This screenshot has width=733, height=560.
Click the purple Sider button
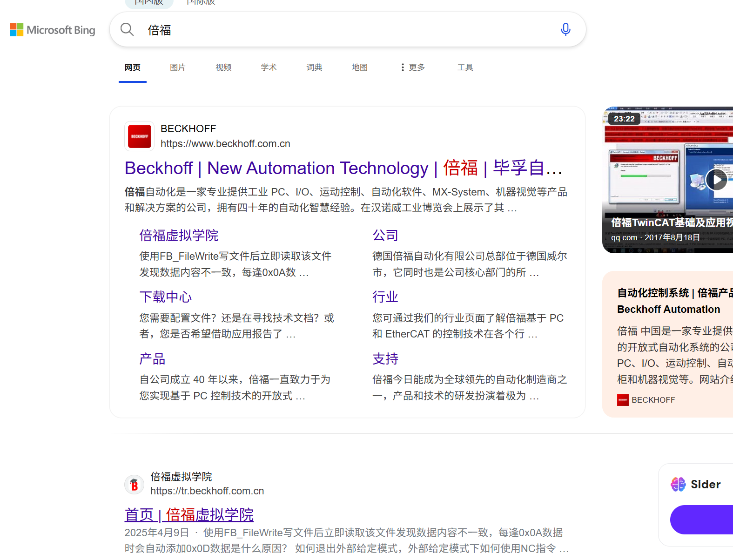[701, 520]
